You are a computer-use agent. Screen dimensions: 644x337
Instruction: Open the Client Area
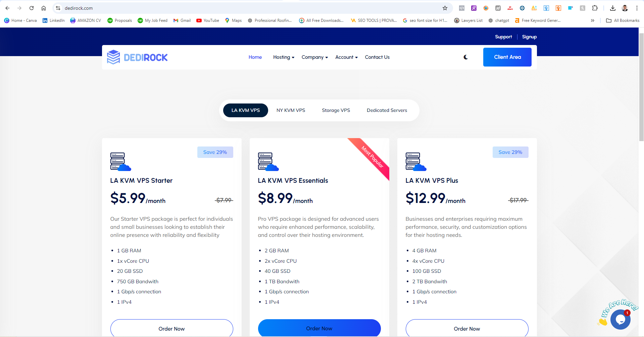pos(507,57)
